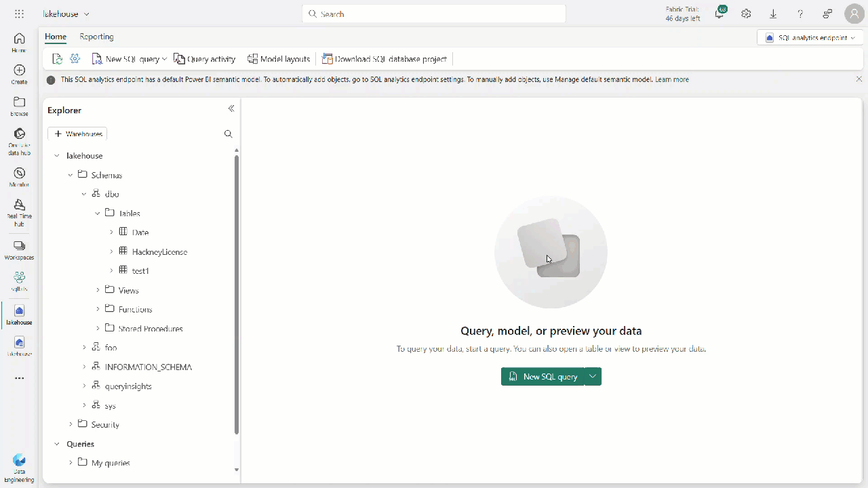Open dropdown arrow beside green New SQL query

(593, 376)
